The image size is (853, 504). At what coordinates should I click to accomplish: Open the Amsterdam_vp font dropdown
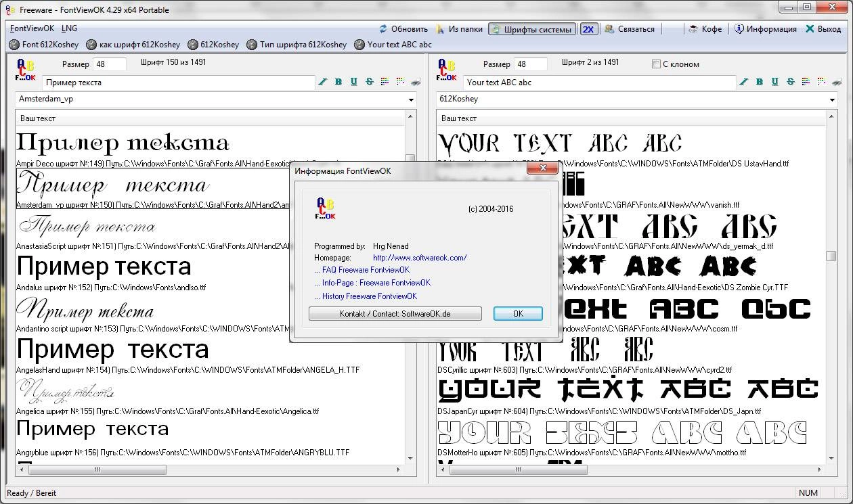pyautogui.click(x=411, y=99)
